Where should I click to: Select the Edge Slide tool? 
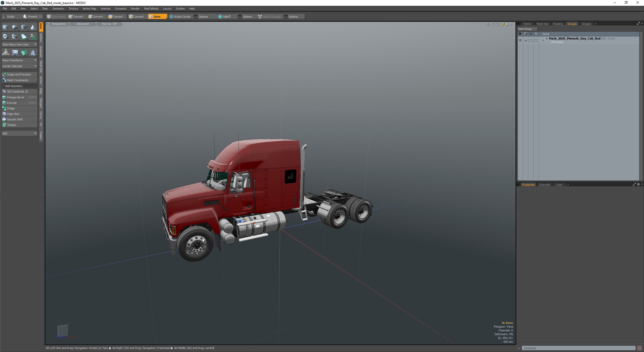coord(13,114)
